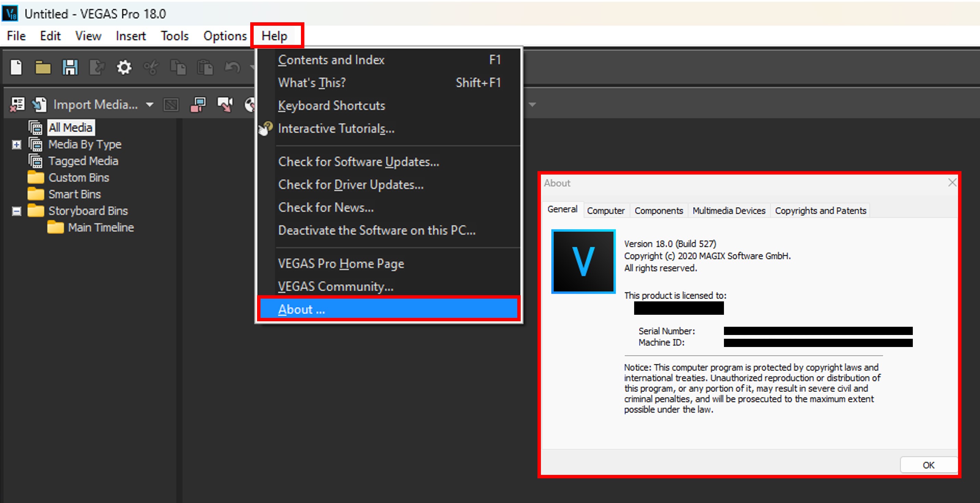Open the Tools menu

coord(174,36)
